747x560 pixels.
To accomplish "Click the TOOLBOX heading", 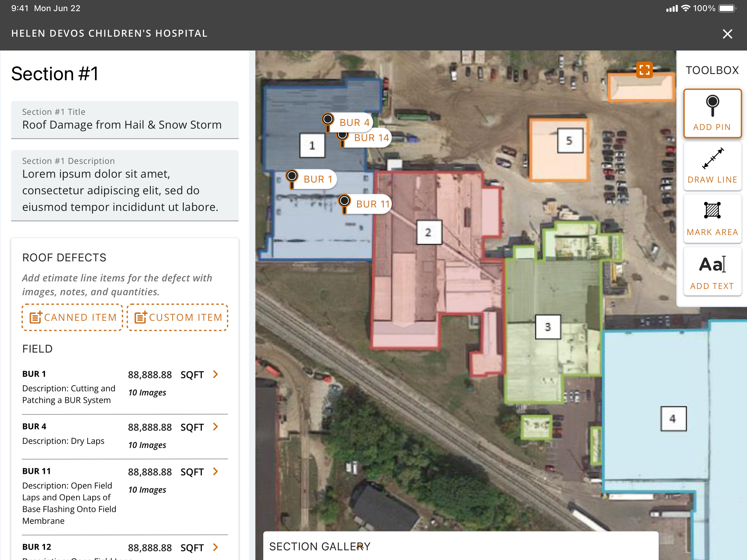I will (x=712, y=70).
